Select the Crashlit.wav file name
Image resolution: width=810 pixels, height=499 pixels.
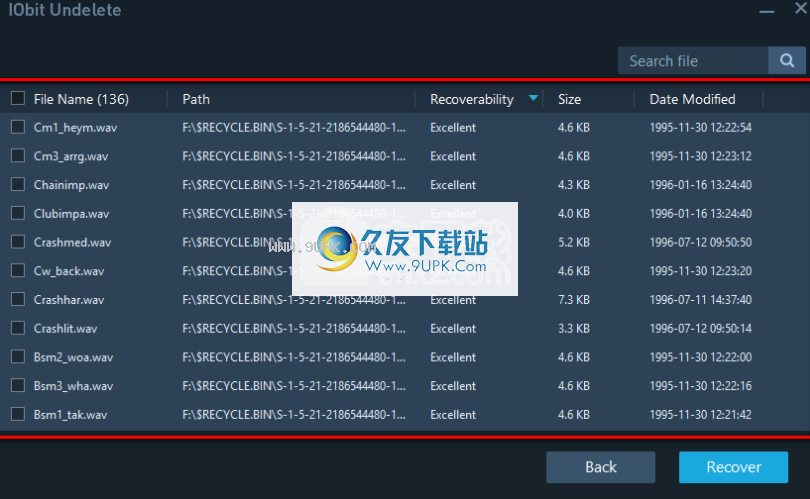(x=66, y=329)
